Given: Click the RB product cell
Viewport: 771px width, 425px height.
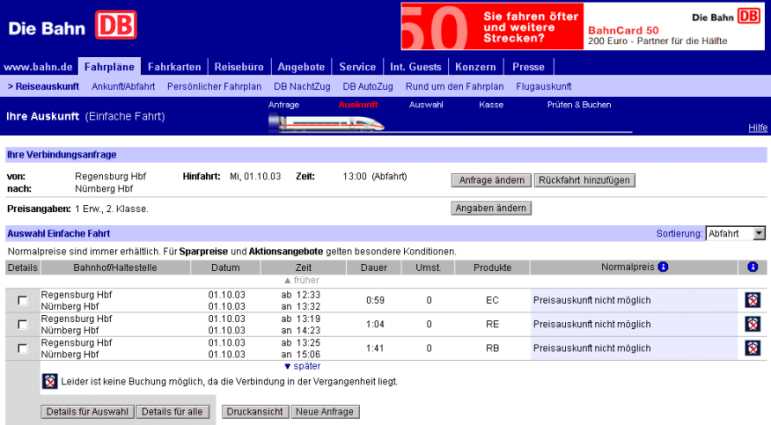Looking at the screenshot, I should pyautogui.click(x=492, y=348).
